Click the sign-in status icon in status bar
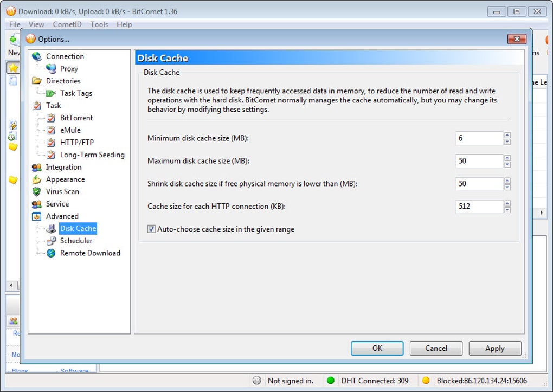The height and width of the screenshot is (392, 553). [257, 381]
